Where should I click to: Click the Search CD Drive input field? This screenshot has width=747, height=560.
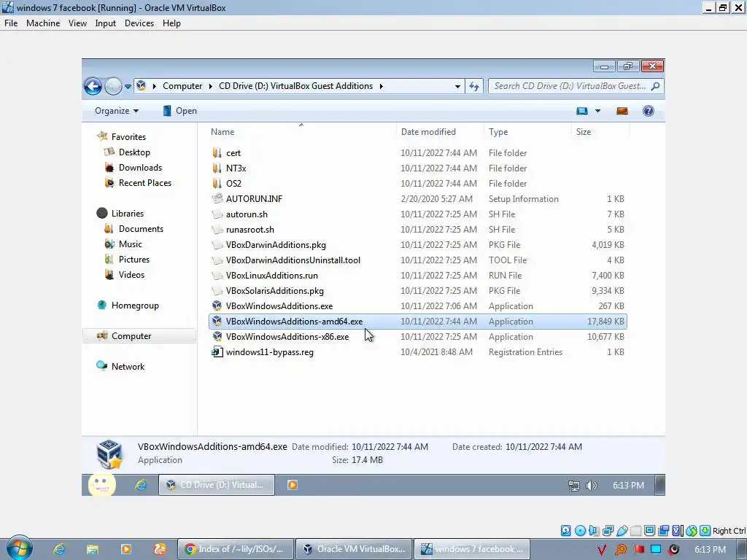click(x=570, y=86)
